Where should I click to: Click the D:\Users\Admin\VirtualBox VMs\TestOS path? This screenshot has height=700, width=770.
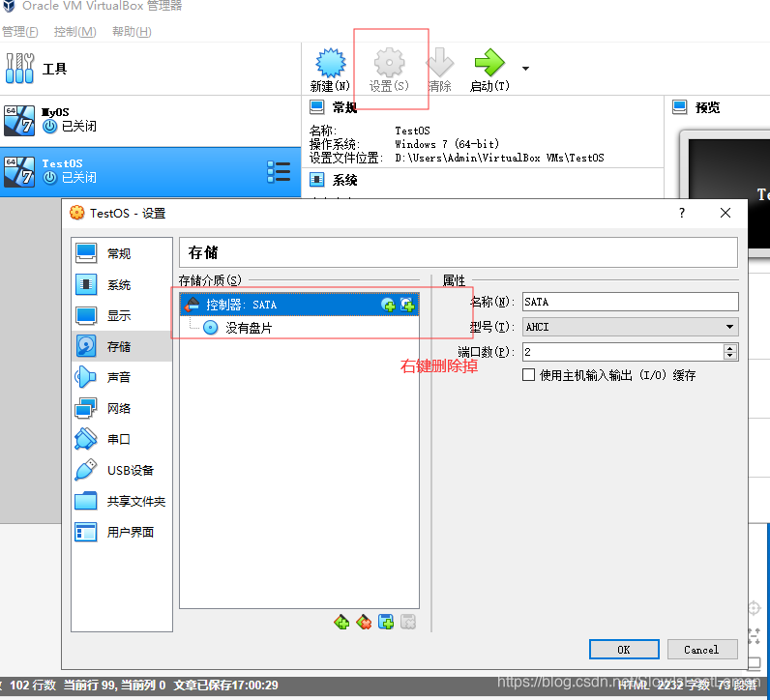[x=499, y=158]
